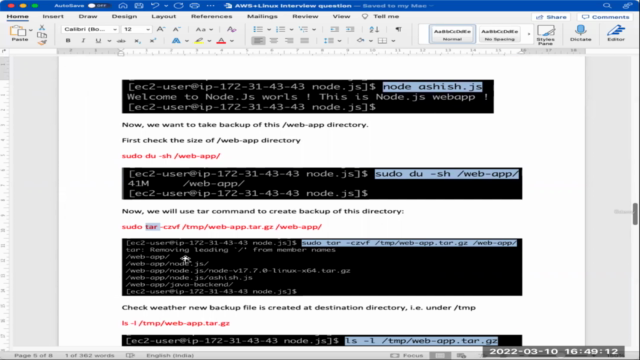Apply yellow text highlight color
Image resolution: width=640 pixels, height=360 pixels.
[199, 41]
